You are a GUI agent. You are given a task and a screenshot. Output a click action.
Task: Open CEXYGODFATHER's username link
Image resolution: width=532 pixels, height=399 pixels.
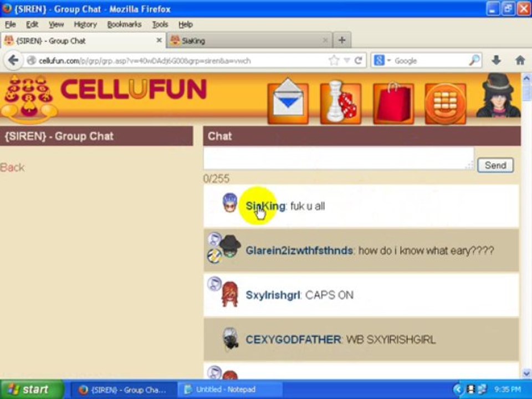pos(294,339)
